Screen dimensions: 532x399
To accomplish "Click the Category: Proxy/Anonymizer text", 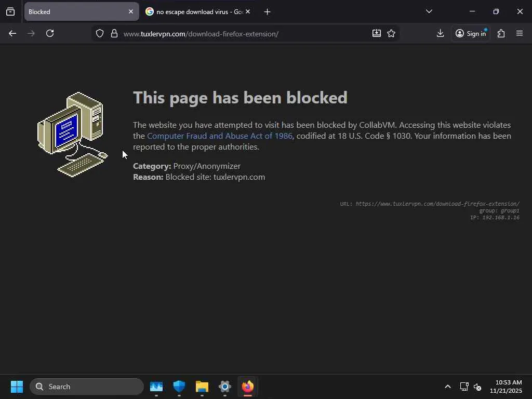I will (187, 166).
